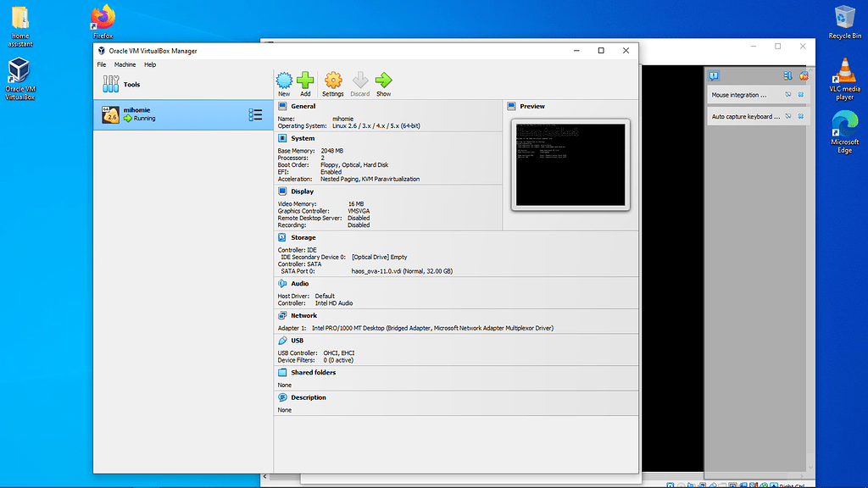Dismiss the Auto capture keyboard notification
The width and height of the screenshot is (868, 488).
[x=801, y=116]
